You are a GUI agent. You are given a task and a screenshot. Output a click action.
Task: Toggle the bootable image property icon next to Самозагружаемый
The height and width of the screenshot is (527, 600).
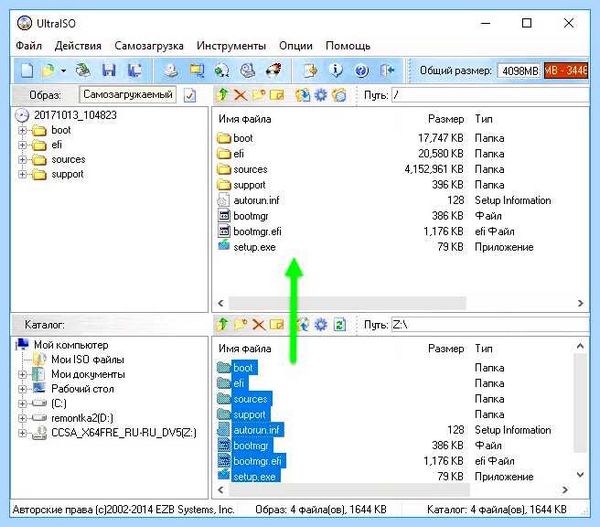point(190,95)
